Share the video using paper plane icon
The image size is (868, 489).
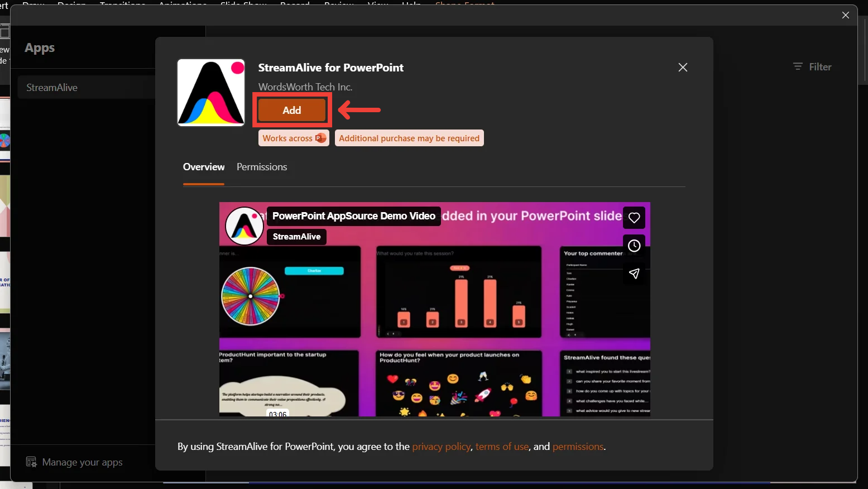point(634,274)
